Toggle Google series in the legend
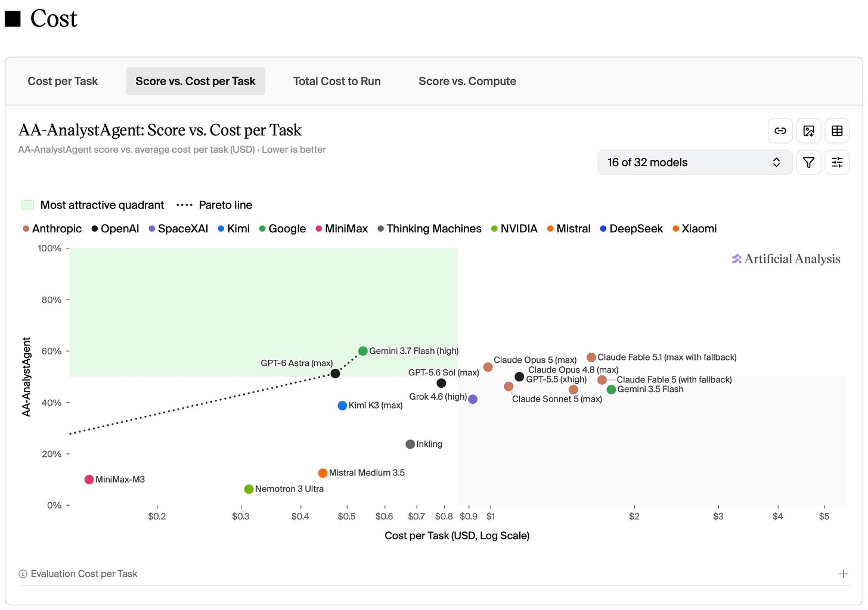This screenshot has width=868, height=610. [x=283, y=229]
